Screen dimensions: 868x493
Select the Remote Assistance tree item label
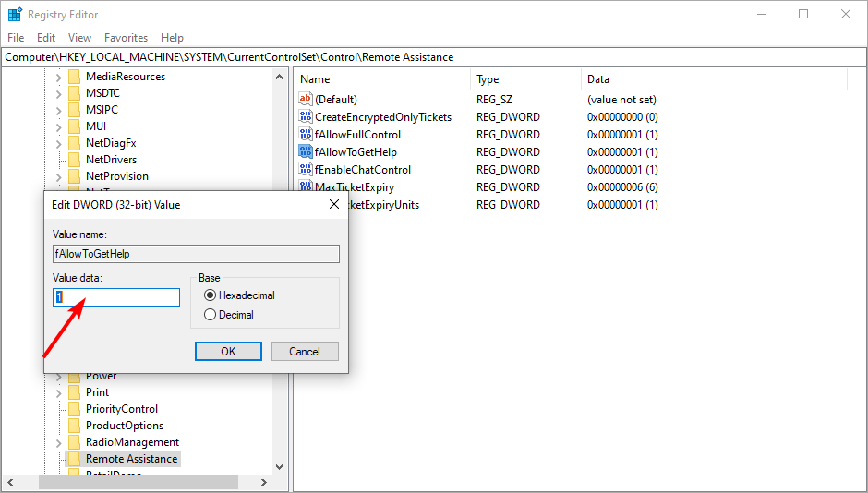point(132,459)
